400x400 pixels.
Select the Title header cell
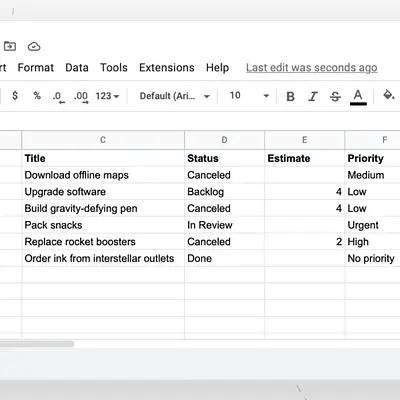point(103,158)
